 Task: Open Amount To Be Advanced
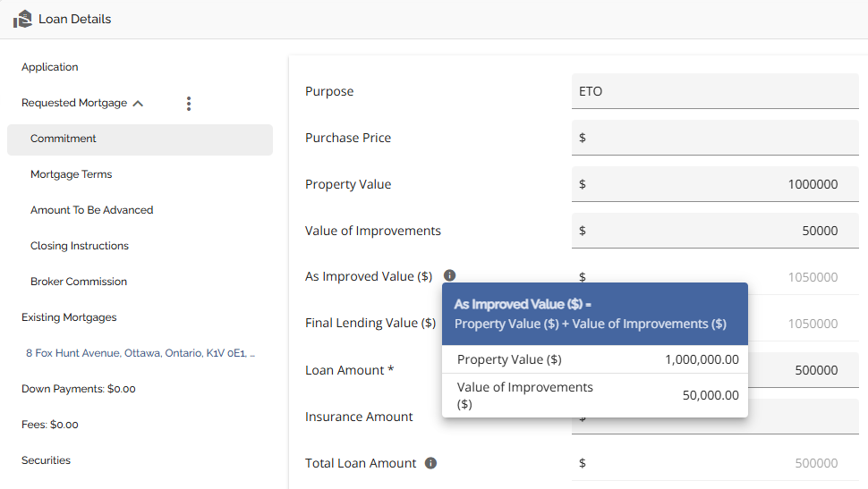(x=91, y=210)
